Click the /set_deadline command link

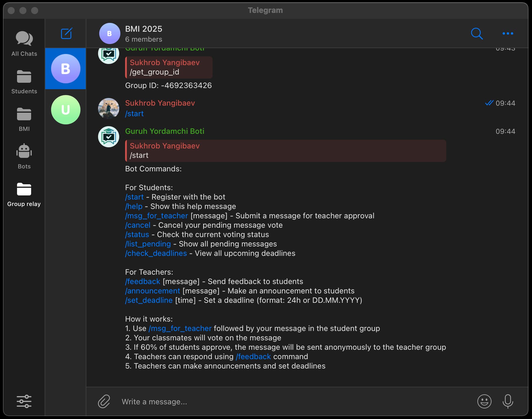click(149, 300)
